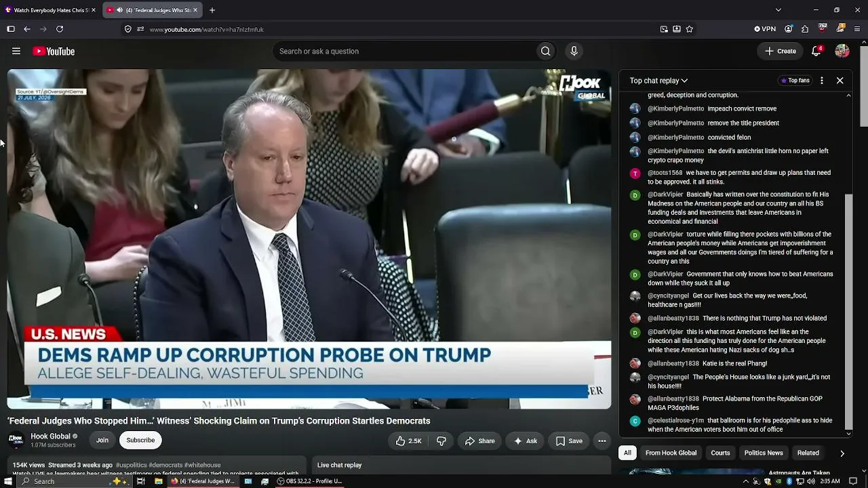Open the browser tab list dropdown
This screenshot has width=868, height=488.
pos(778,10)
